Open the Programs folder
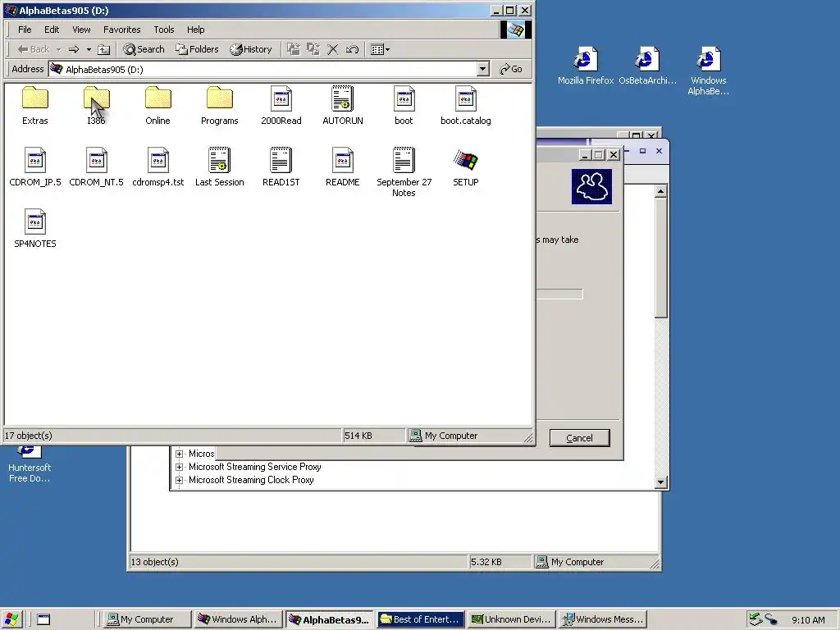This screenshot has width=840, height=630. (220, 105)
